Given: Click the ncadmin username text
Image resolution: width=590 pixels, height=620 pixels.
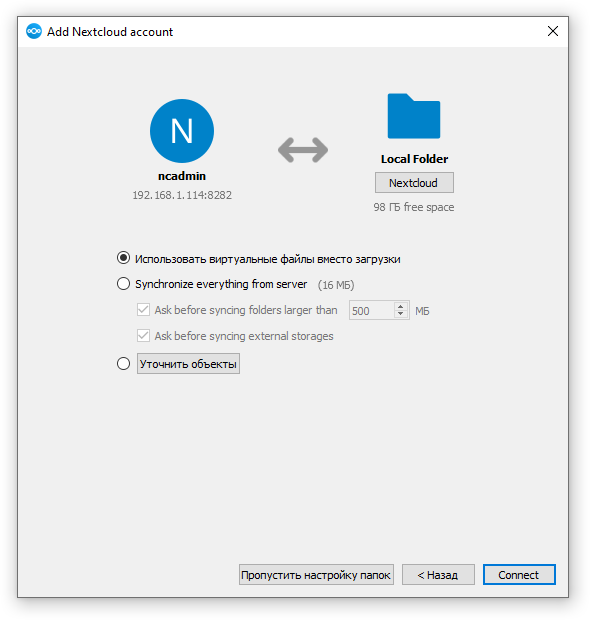Looking at the screenshot, I should click(182, 176).
